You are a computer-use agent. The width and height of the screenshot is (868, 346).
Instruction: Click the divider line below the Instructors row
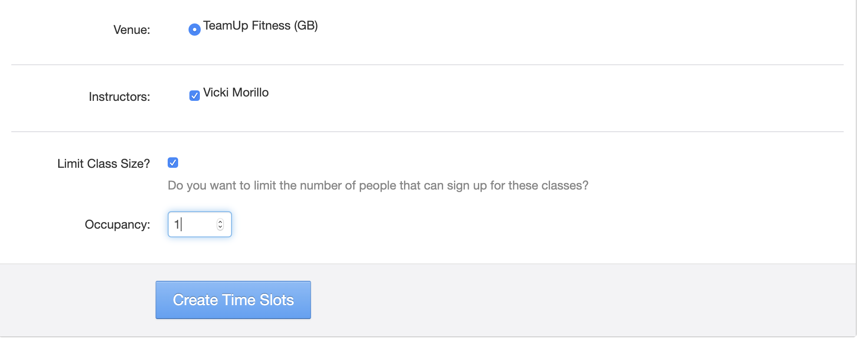(x=427, y=132)
